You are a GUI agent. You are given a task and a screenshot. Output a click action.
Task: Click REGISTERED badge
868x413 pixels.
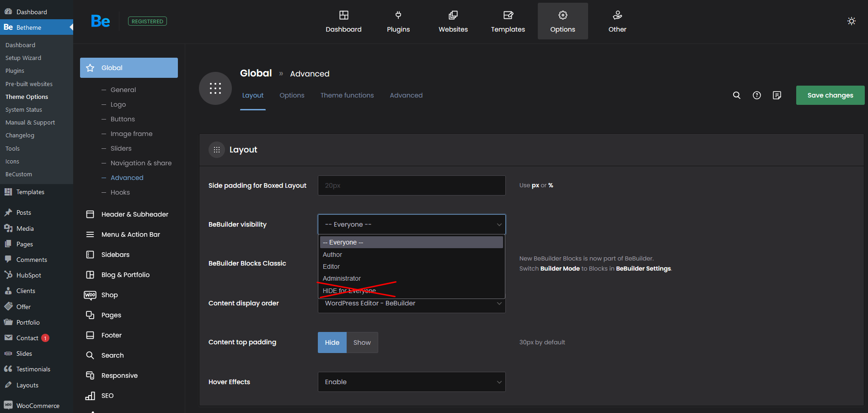coord(147,21)
